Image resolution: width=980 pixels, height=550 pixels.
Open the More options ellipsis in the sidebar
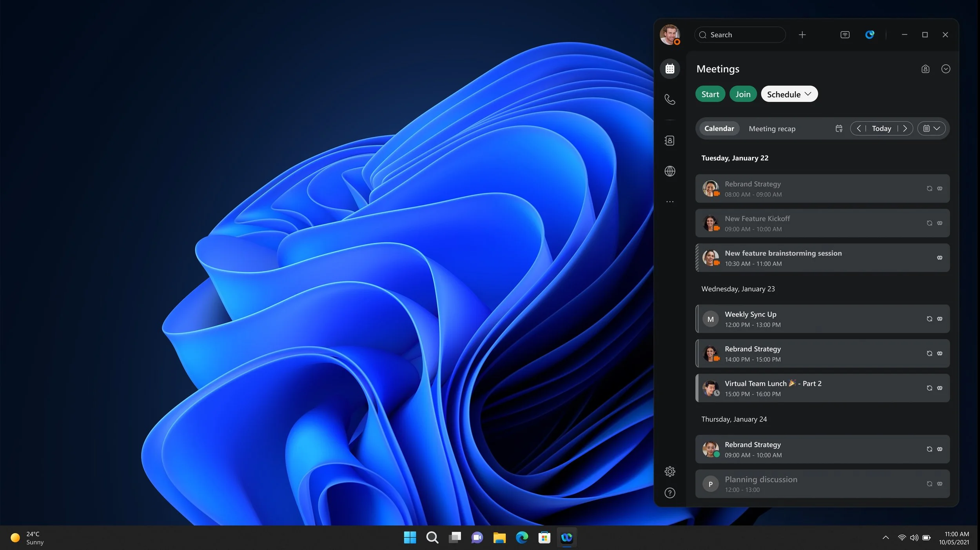670,201
